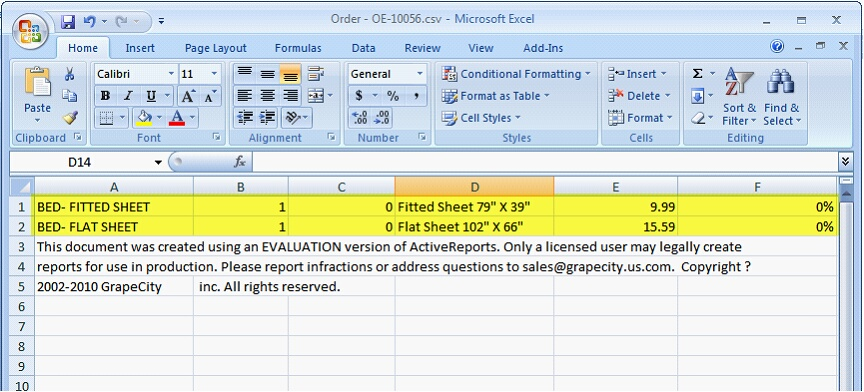
Task: Toggle Italic formatting
Action: click(x=128, y=96)
